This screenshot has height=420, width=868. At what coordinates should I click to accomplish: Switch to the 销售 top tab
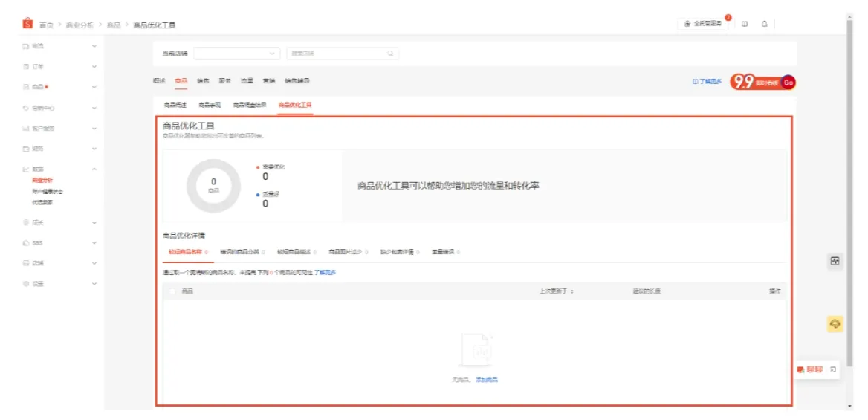pyautogui.click(x=203, y=81)
